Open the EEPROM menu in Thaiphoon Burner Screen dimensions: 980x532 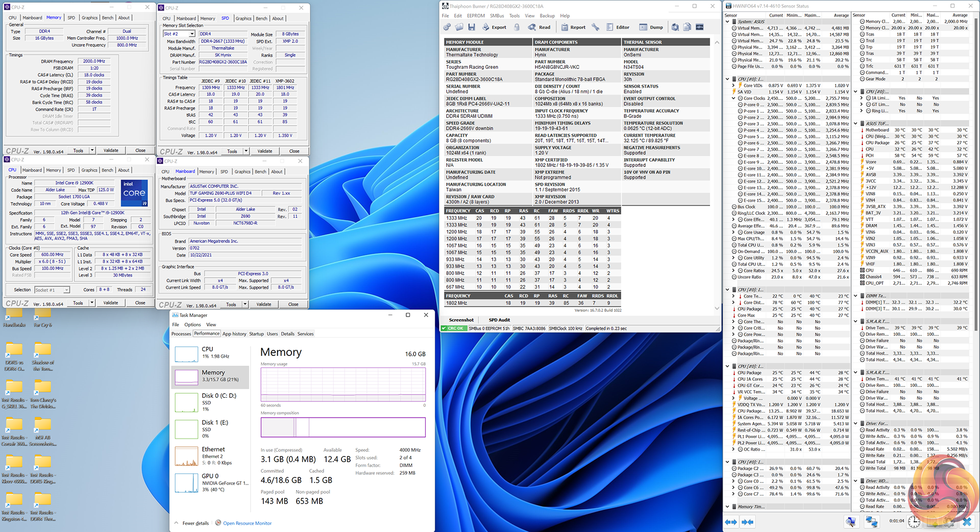click(x=476, y=16)
